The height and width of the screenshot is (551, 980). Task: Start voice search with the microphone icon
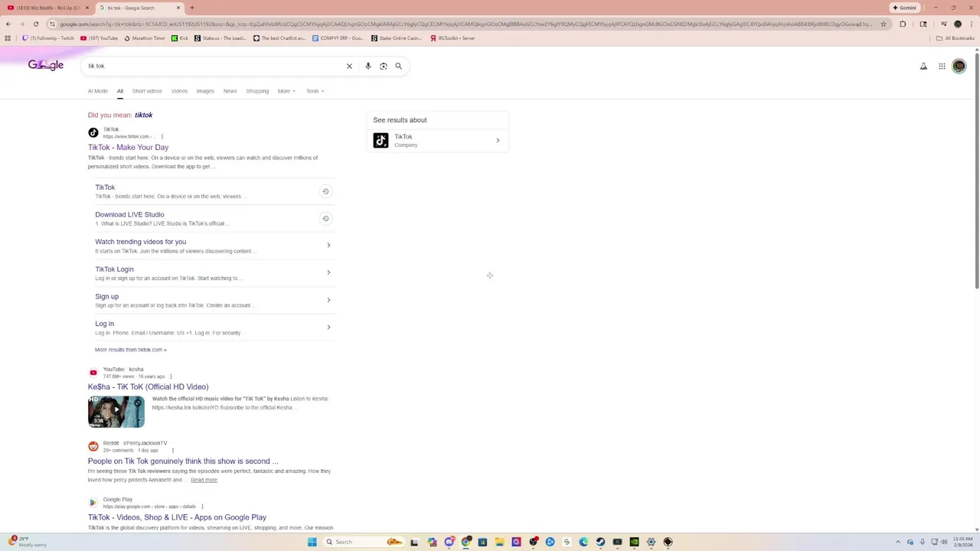tap(368, 66)
